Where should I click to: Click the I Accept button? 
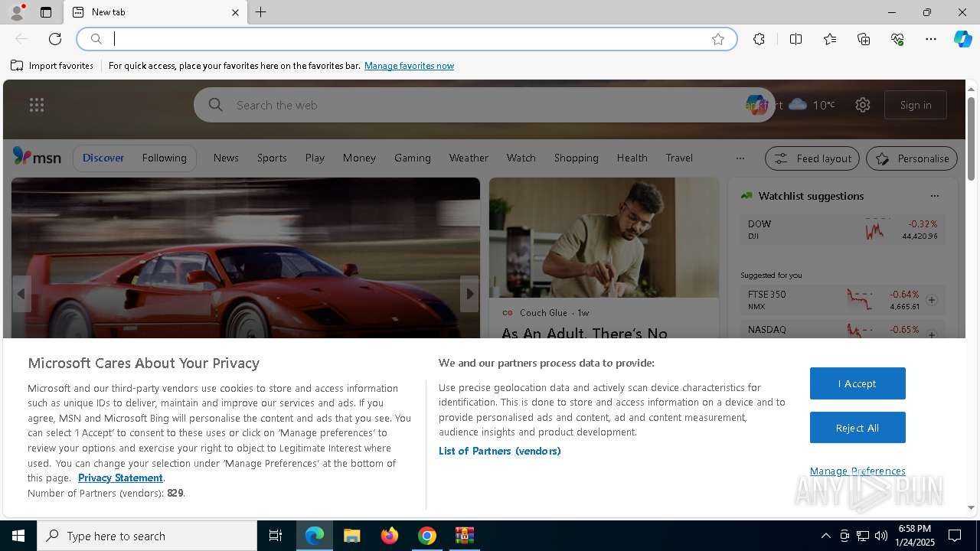pyautogui.click(x=857, y=383)
